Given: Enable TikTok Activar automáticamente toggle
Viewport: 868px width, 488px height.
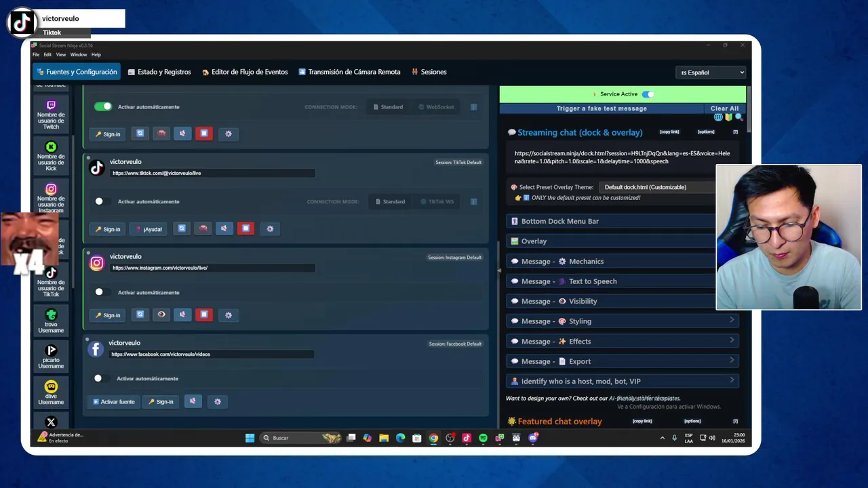Looking at the screenshot, I should (x=102, y=201).
